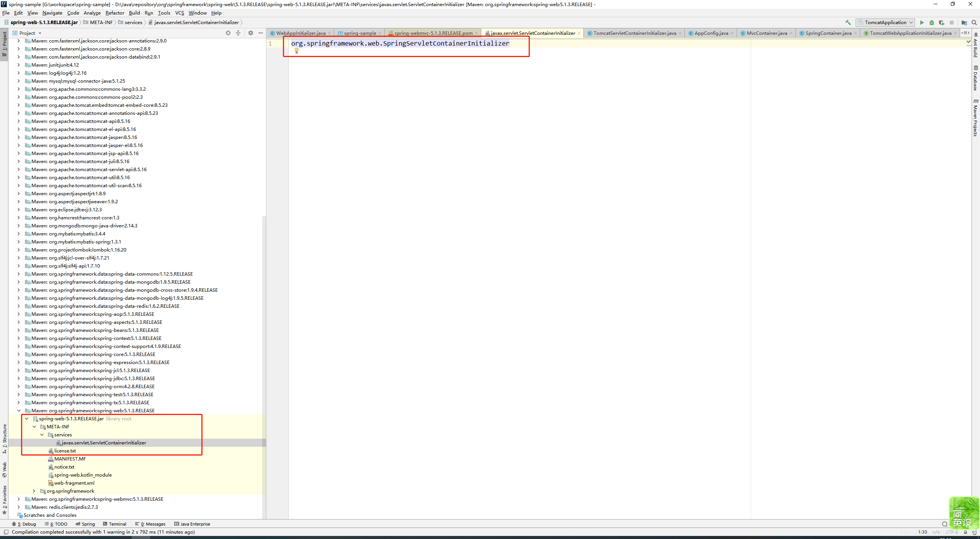This screenshot has height=539, width=980.
Task: Expand Maven junit:junit:4.12 node
Action: [18, 65]
